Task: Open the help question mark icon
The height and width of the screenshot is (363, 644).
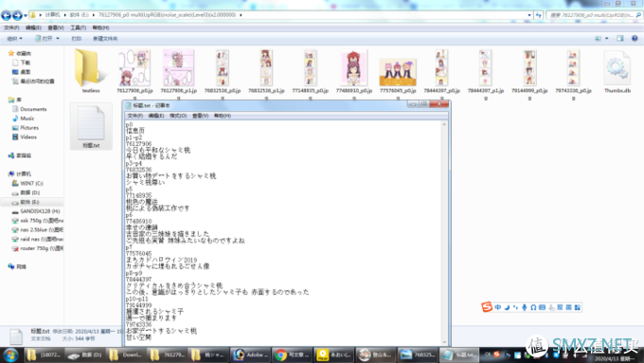Action: tap(635, 38)
